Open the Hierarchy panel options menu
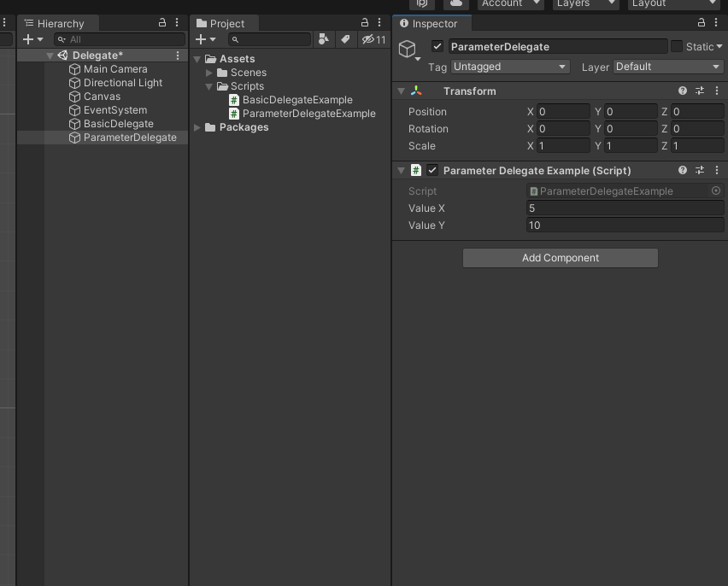Screen dimensions: 728x586 (177, 22)
